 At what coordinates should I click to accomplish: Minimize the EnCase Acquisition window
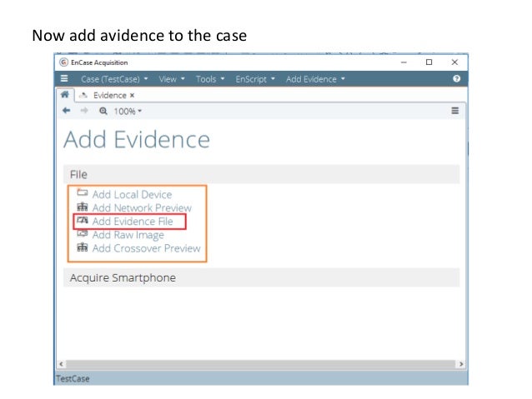click(x=404, y=62)
